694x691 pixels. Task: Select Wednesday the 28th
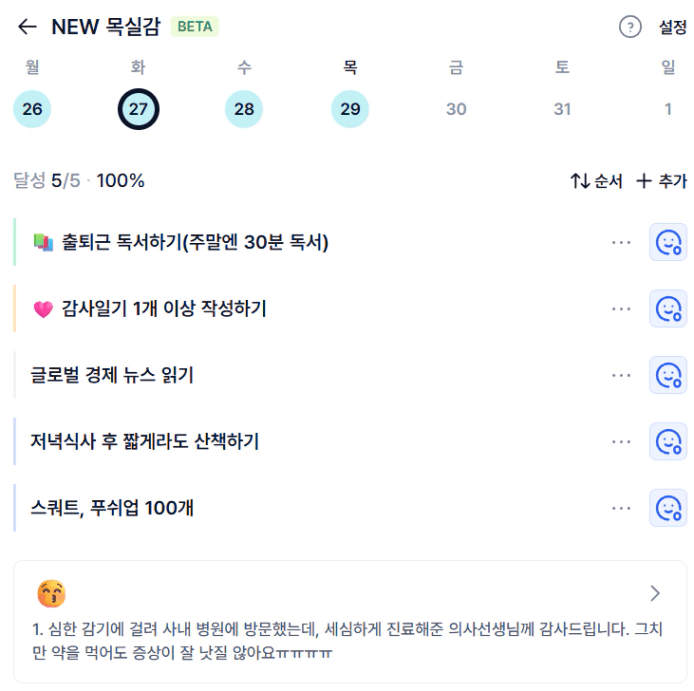[x=244, y=109]
